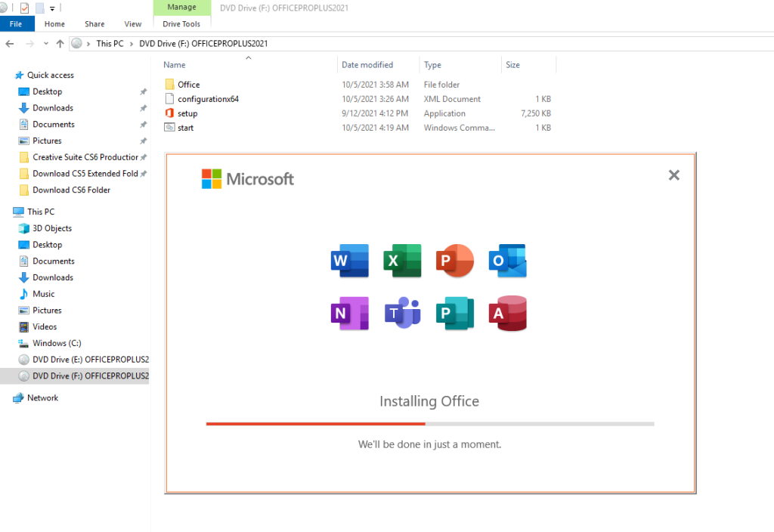The width and height of the screenshot is (774, 532).
Task: Switch to the Drive Tools tab
Action: 181,23
